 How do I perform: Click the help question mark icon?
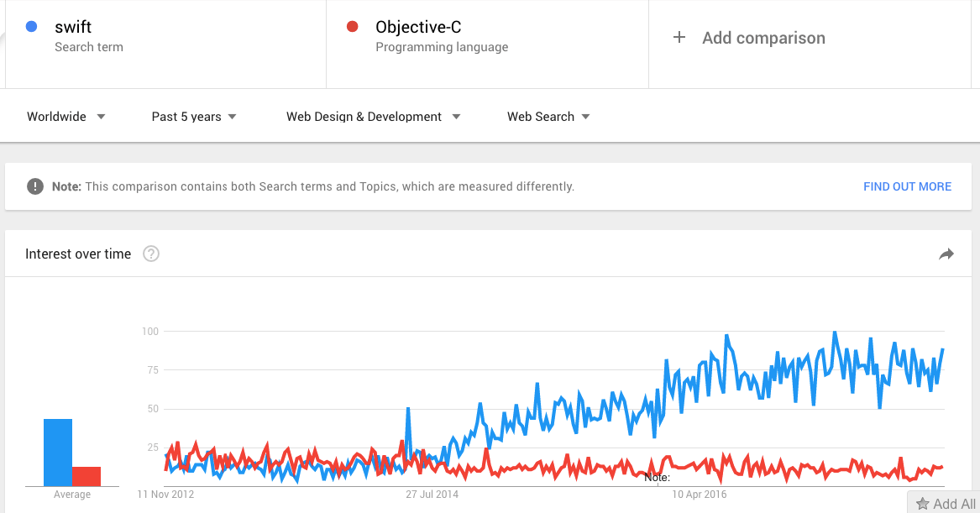pos(151,254)
